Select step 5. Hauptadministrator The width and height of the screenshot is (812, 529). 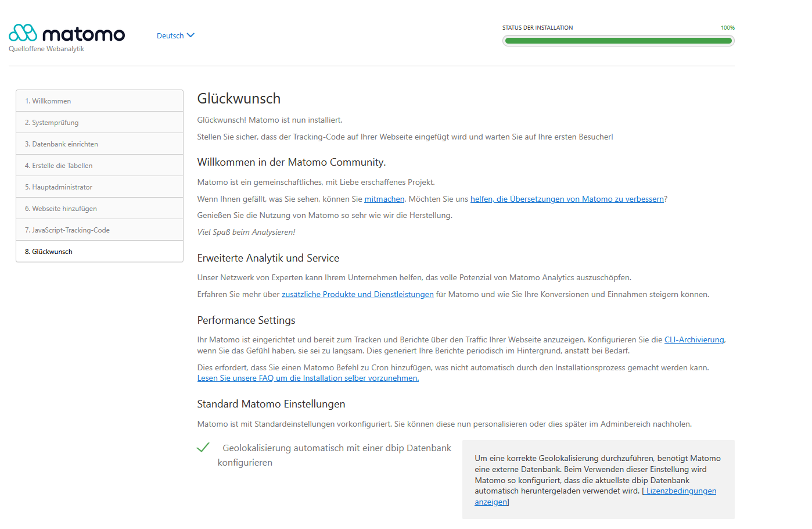pyautogui.click(x=100, y=187)
